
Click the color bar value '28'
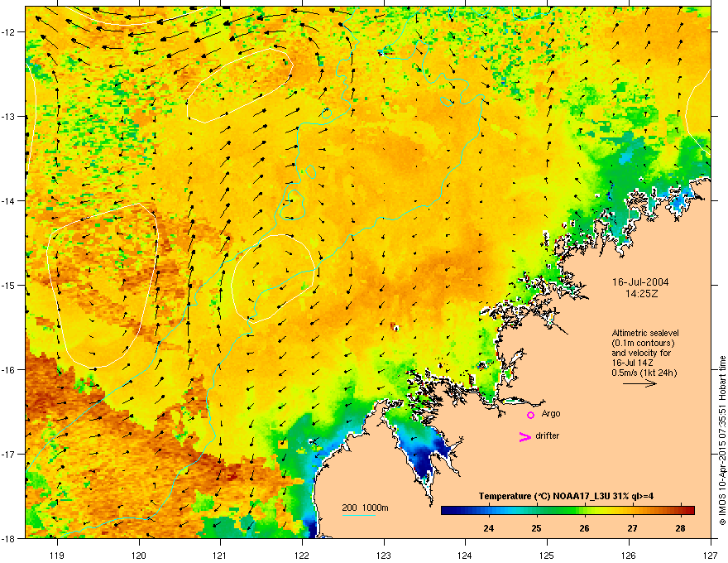(680, 528)
